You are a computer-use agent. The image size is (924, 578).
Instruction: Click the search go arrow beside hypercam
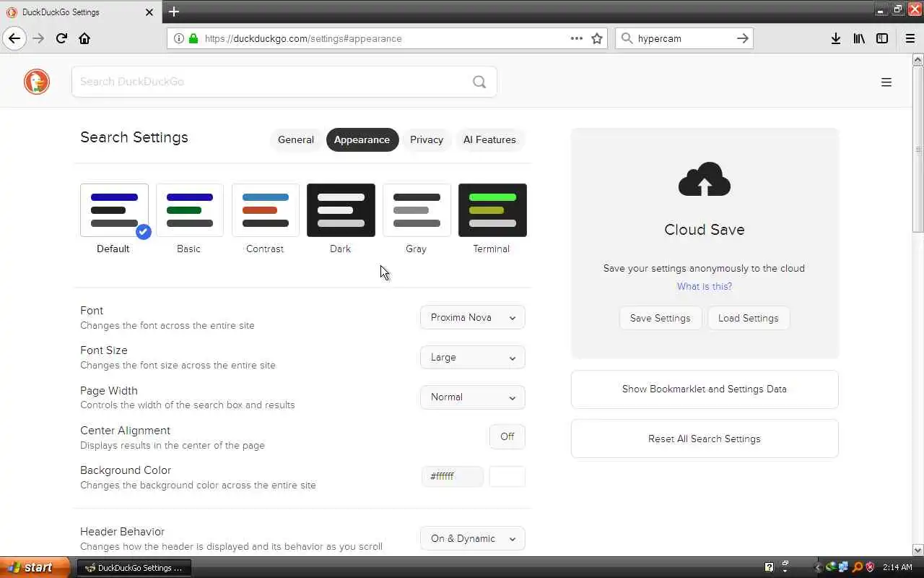[x=742, y=38]
